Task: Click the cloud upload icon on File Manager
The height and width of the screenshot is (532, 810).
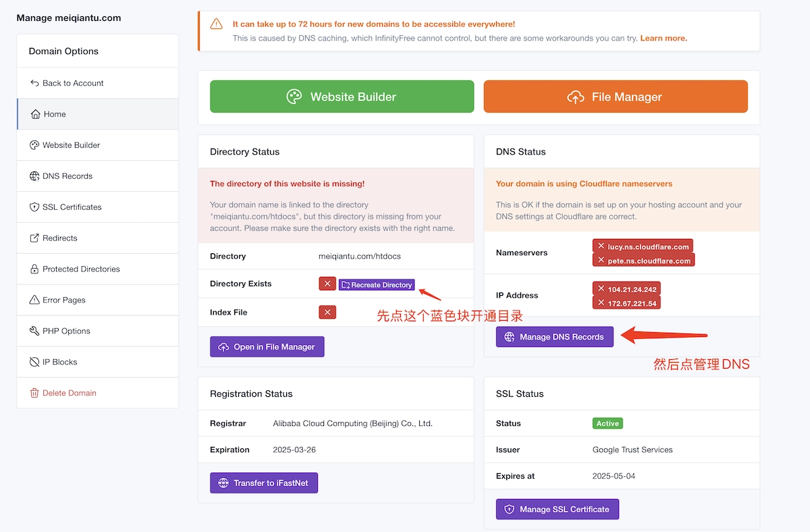Action: 575,97
